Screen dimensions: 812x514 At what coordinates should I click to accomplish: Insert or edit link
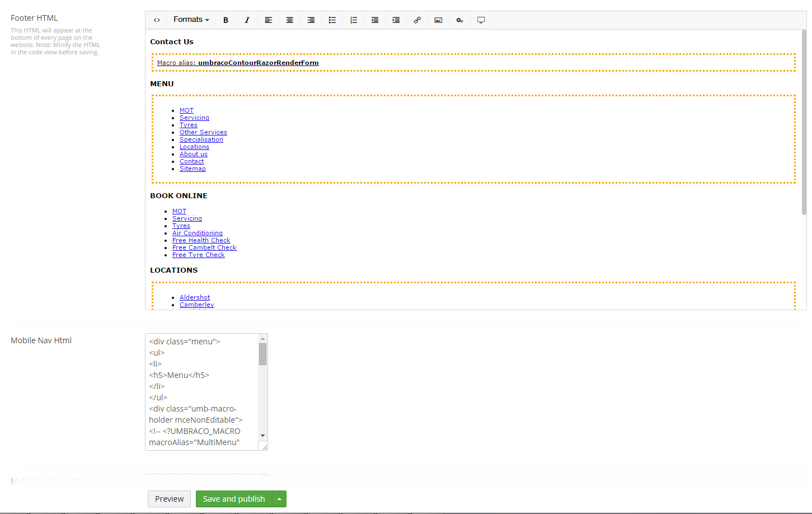coord(417,20)
